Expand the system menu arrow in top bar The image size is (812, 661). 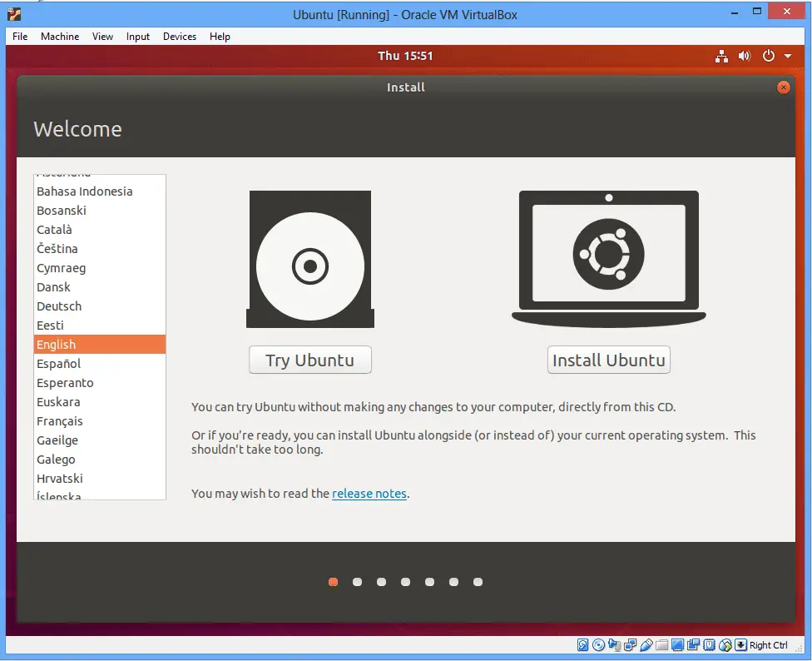click(x=788, y=56)
